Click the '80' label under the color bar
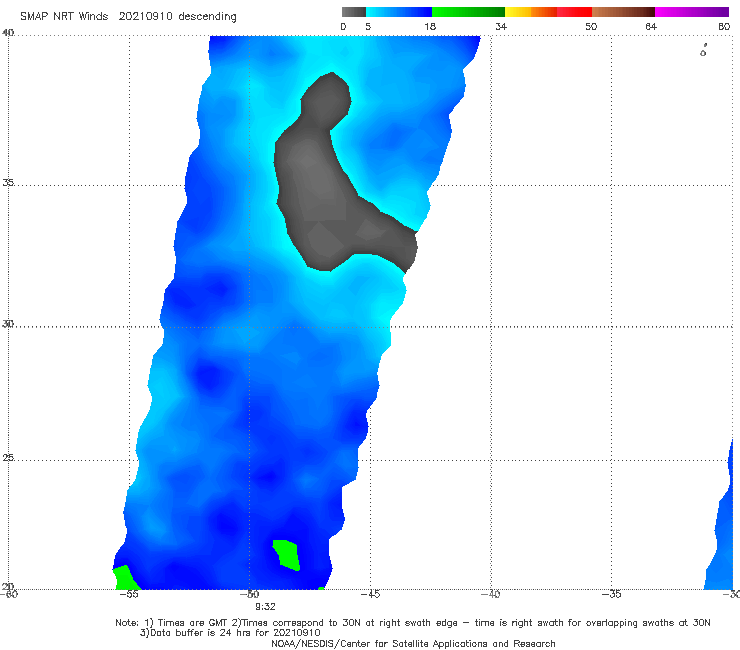The image size is (740, 650). tap(724, 26)
